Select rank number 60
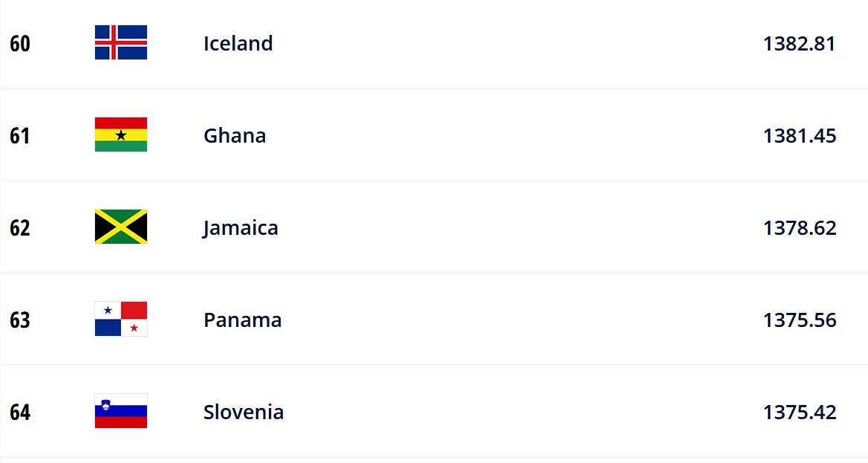Image resolution: width=868 pixels, height=463 pixels. pos(20,44)
